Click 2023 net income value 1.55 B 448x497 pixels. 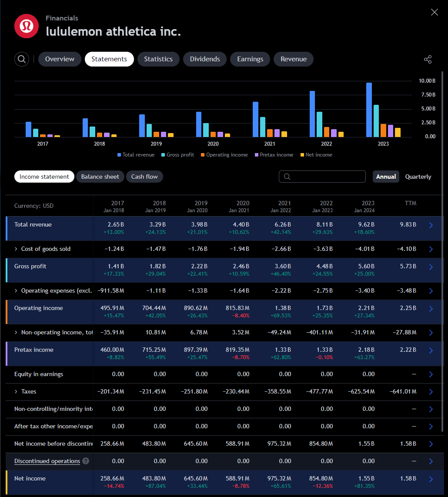coord(366,478)
